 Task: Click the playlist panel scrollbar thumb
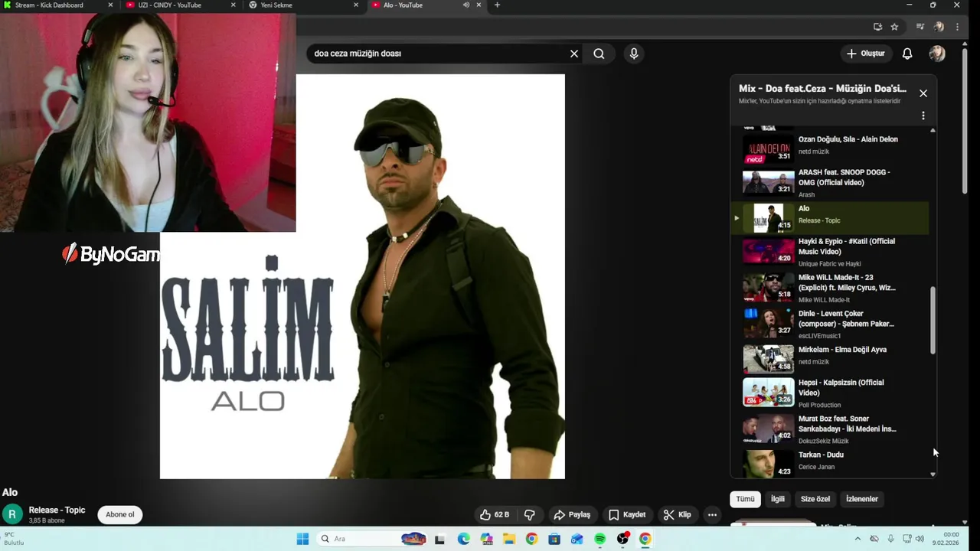click(933, 321)
